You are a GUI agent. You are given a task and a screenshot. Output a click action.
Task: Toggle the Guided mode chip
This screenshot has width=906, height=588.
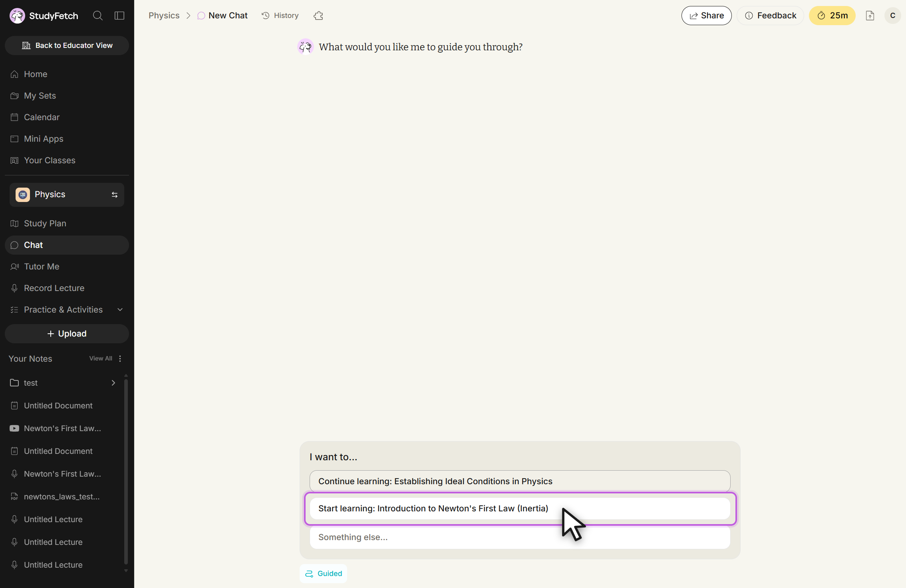click(324, 574)
